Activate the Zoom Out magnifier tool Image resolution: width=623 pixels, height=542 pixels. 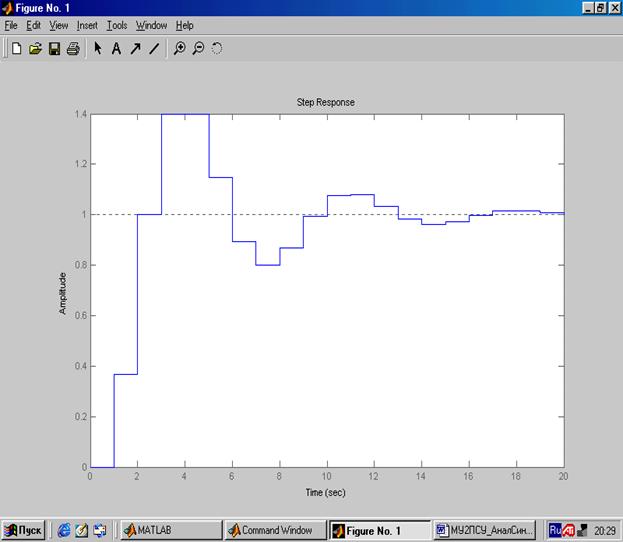198,48
